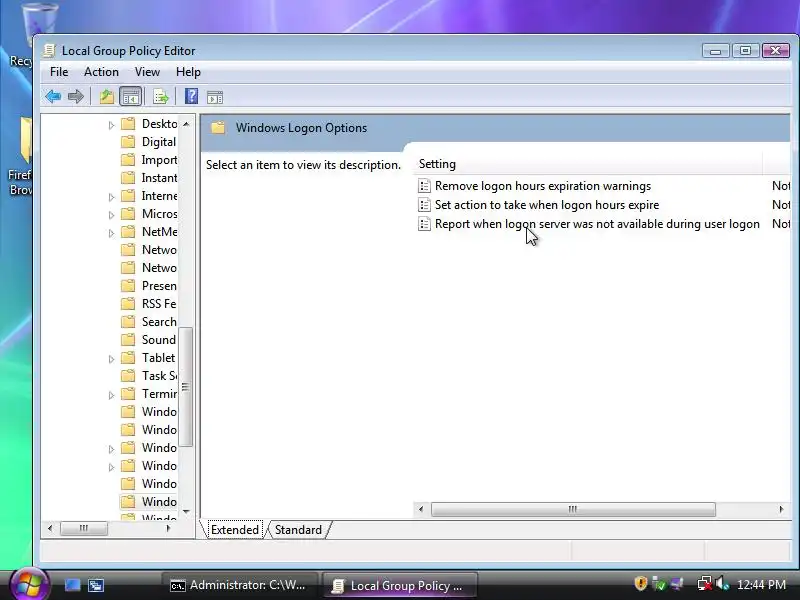Expand the Termir tree node

pyautogui.click(x=111, y=394)
